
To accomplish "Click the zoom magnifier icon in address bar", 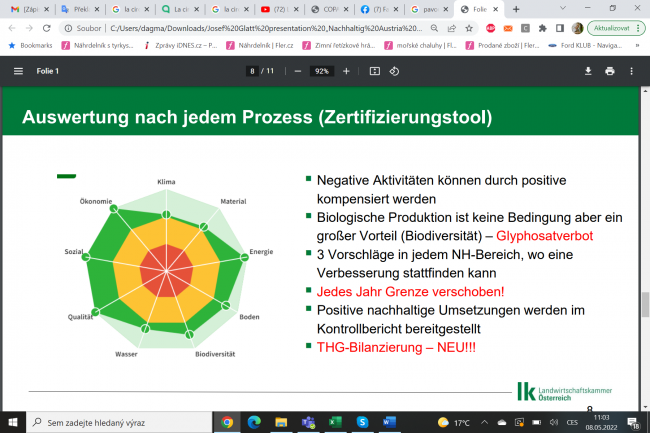I will point(434,28).
